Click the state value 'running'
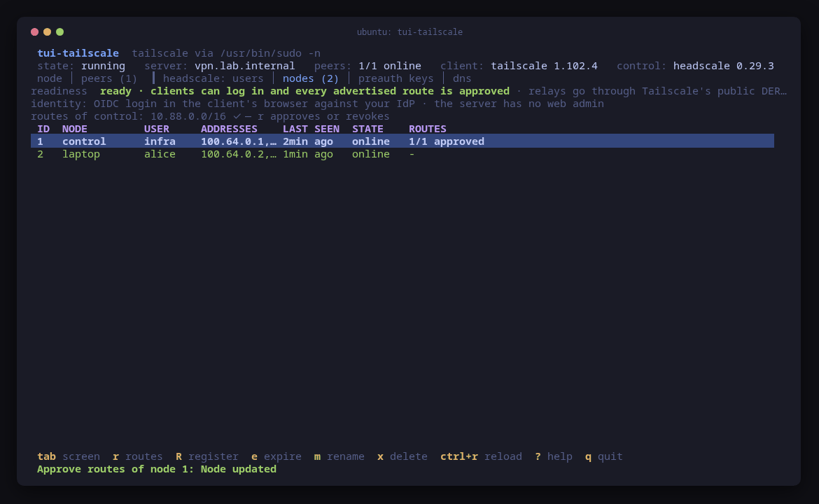Viewport: 819px width, 504px height. tap(103, 66)
